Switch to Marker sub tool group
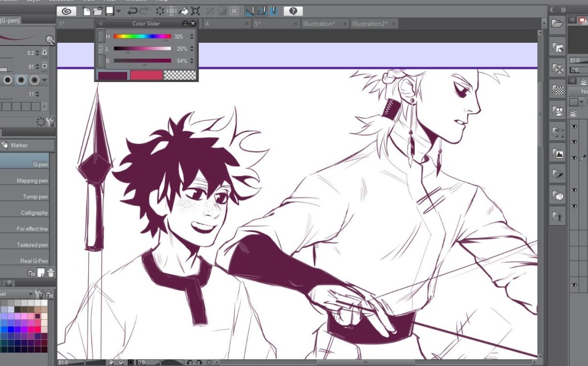This screenshot has height=366, width=588. pos(27,145)
